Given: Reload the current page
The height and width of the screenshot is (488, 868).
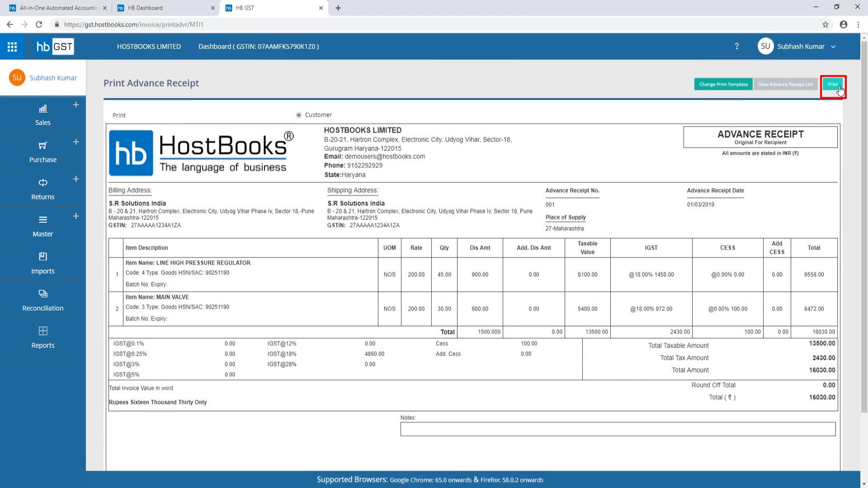Looking at the screenshot, I should point(39,24).
